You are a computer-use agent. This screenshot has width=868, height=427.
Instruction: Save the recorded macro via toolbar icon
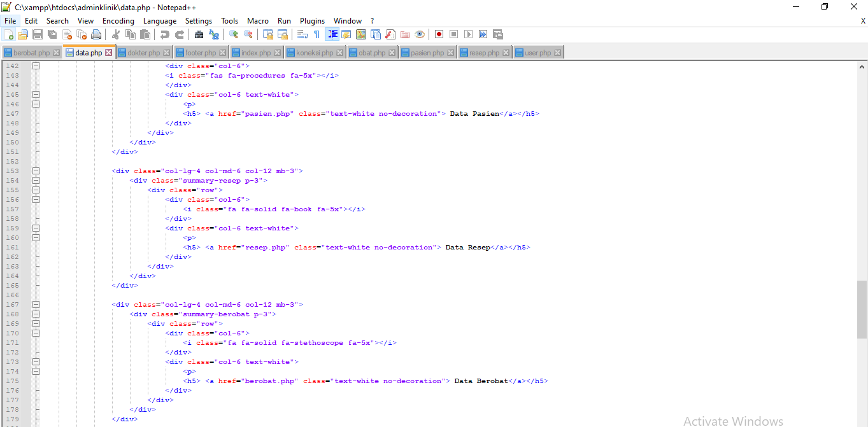point(498,34)
